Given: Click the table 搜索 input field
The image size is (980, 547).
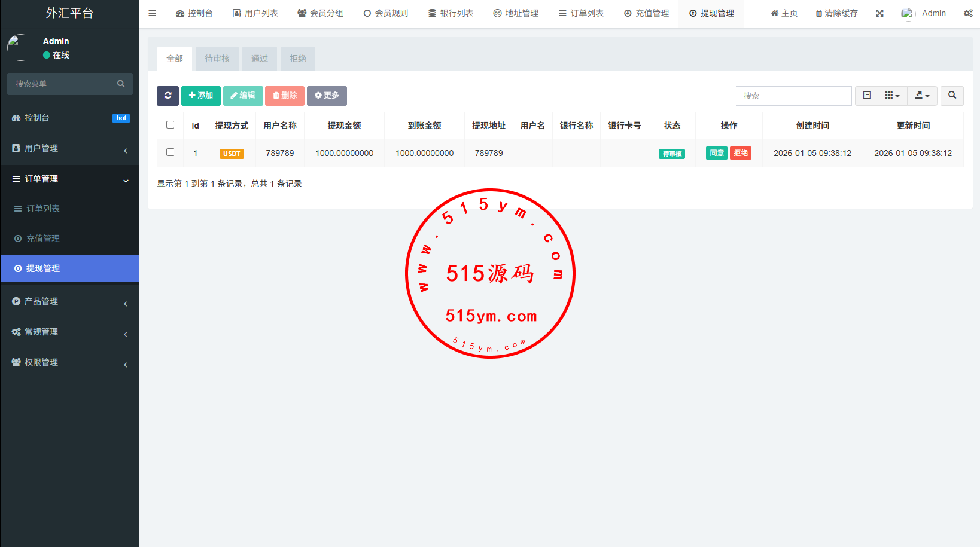Looking at the screenshot, I should click(793, 96).
